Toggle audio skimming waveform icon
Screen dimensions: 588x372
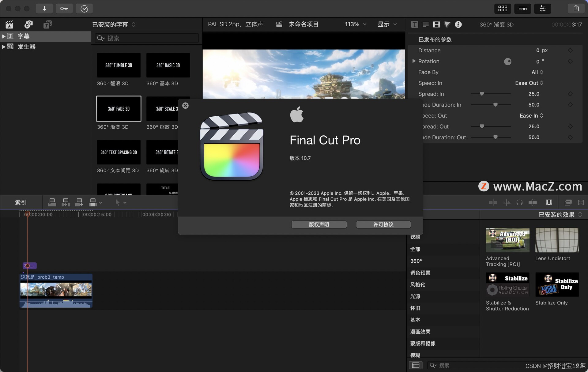click(x=507, y=202)
